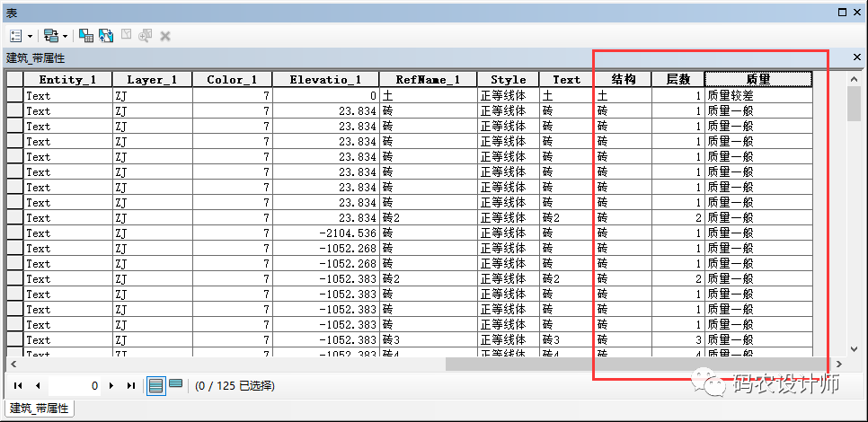Select the 建筑_带属性 tab at bottom
868x422 pixels.
point(40,409)
